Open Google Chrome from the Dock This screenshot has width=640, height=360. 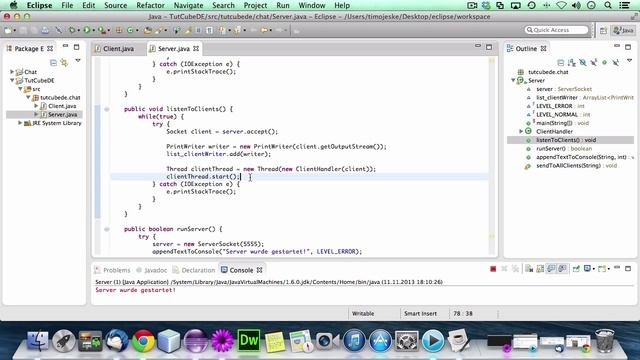pos(143,340)
